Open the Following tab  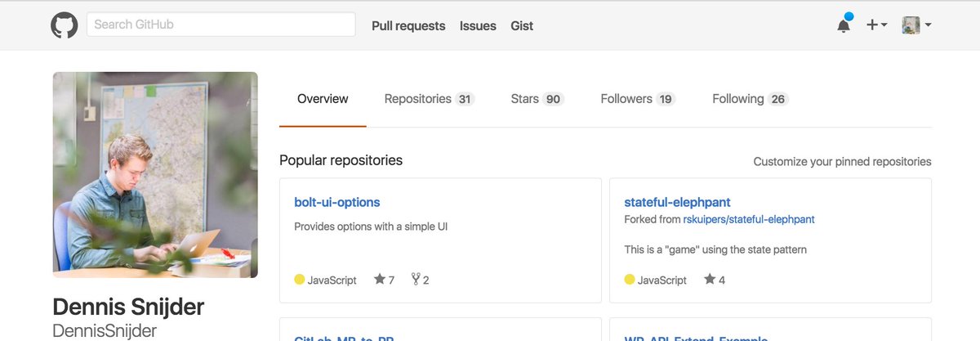(750, 99)
